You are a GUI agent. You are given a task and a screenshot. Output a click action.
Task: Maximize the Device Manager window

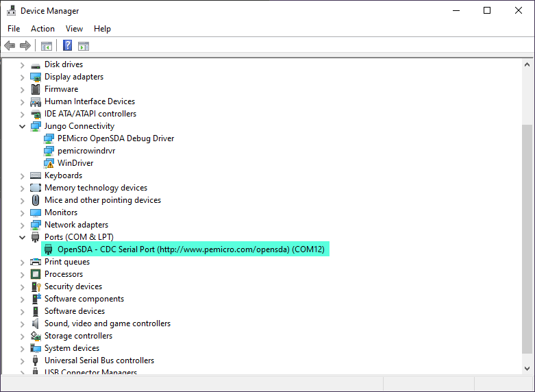point(487,10)
